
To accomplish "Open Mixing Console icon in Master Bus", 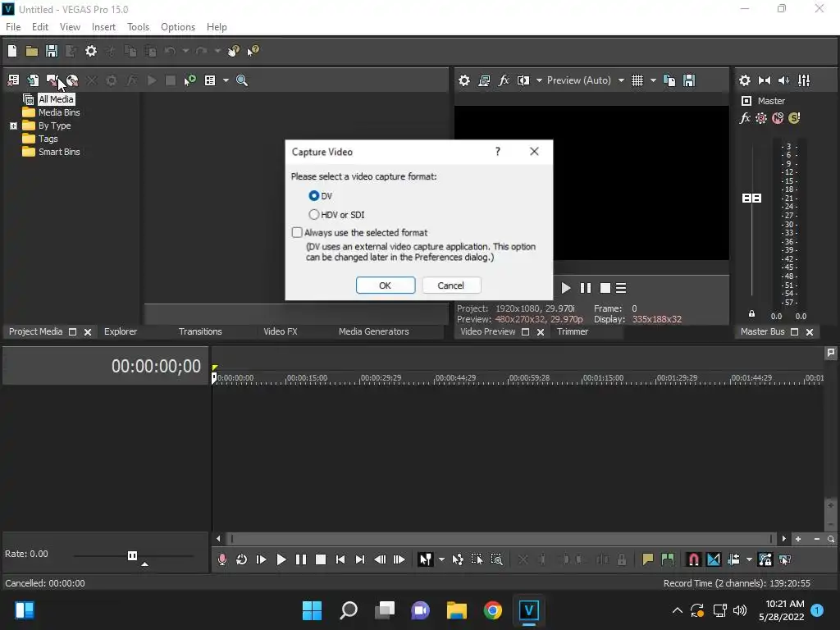I will [804, 80].
